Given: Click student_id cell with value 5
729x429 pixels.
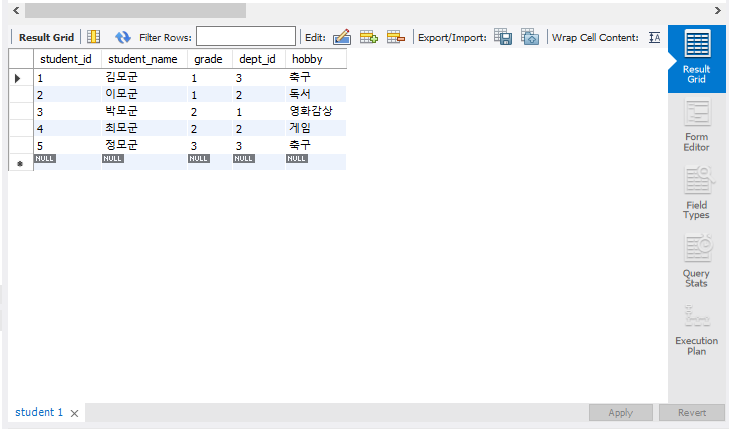Looking at the screenshot, I should click(67, 145).
